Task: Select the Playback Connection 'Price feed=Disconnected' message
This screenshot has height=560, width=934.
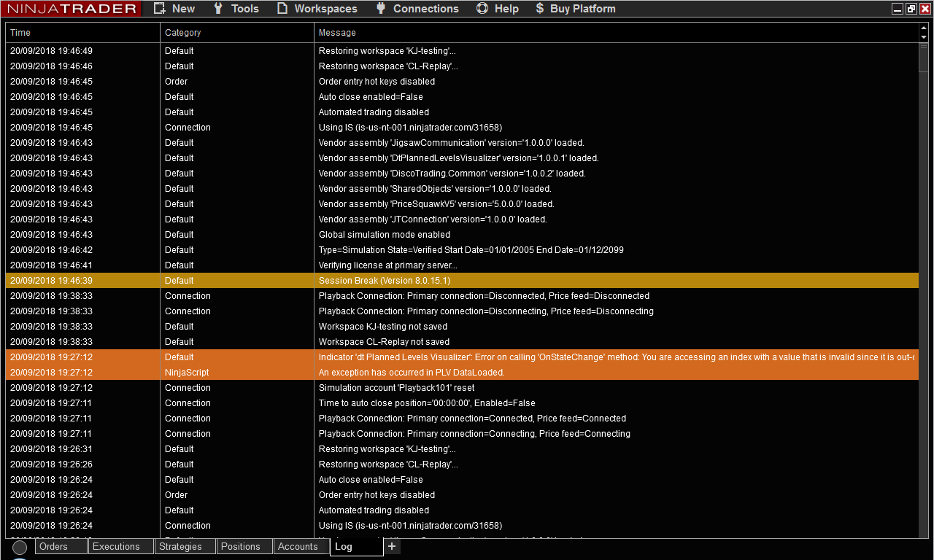Action: [x=484, y=296]
